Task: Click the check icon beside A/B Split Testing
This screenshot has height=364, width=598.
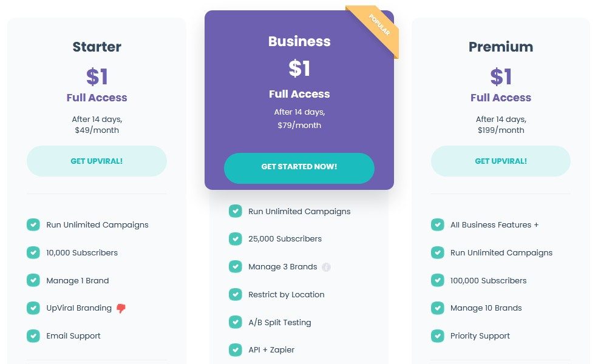Action: [236, 322]
